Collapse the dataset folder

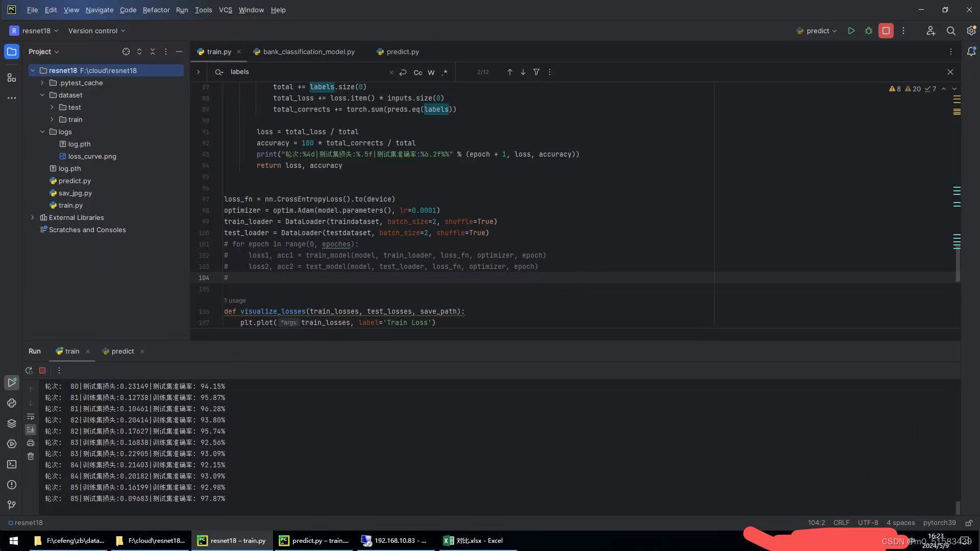(x=42, y=95)
